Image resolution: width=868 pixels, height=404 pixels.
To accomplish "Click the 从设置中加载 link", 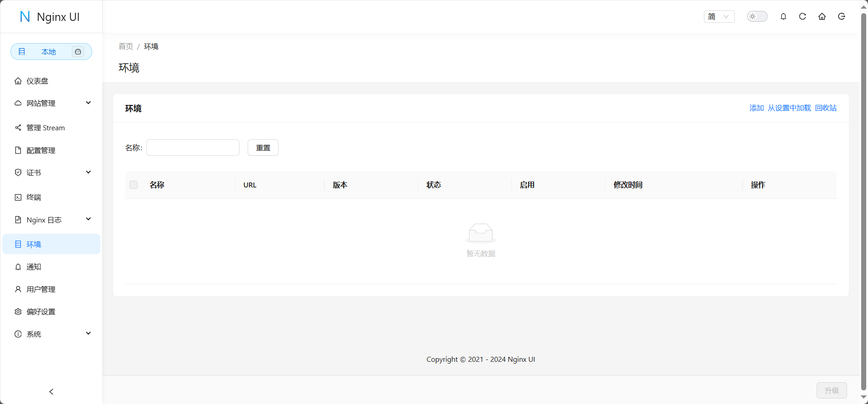I will pos(789,108).
